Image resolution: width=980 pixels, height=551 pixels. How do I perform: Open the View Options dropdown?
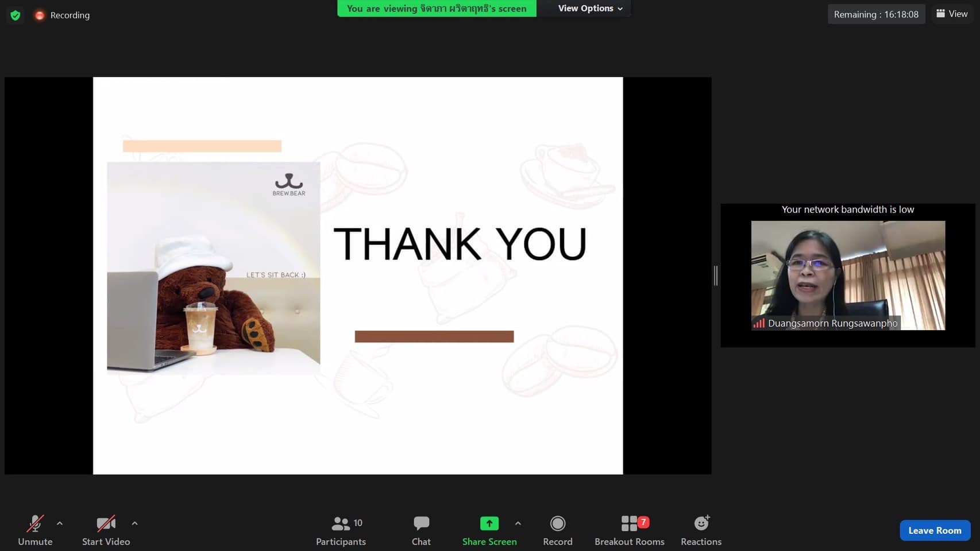tap(590, 9)
